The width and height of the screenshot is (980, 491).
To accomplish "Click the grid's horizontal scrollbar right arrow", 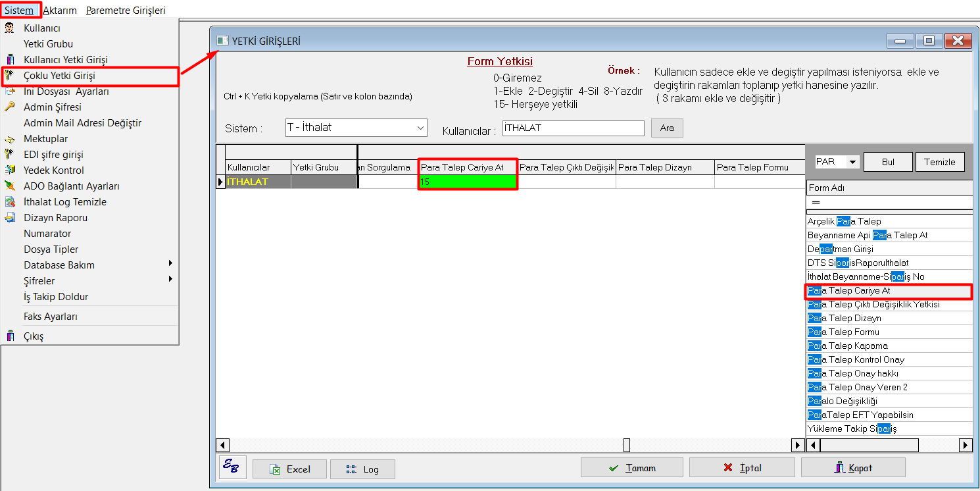I will 798,446.
